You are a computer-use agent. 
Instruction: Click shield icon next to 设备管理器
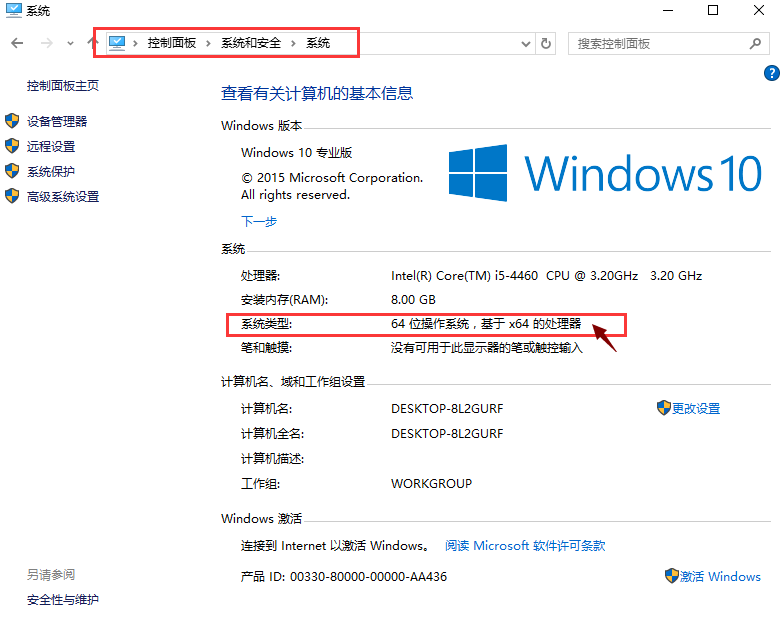tap(12, 121)
